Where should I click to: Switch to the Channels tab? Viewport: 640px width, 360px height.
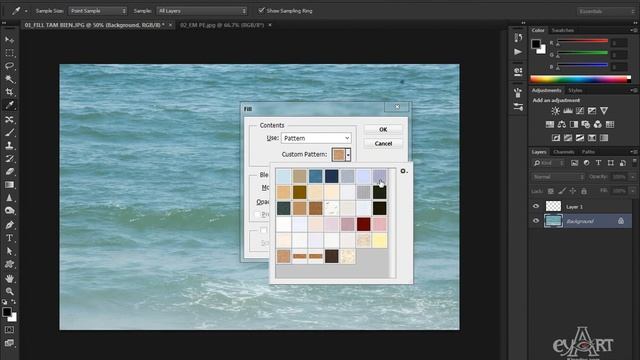coord(564,152)
